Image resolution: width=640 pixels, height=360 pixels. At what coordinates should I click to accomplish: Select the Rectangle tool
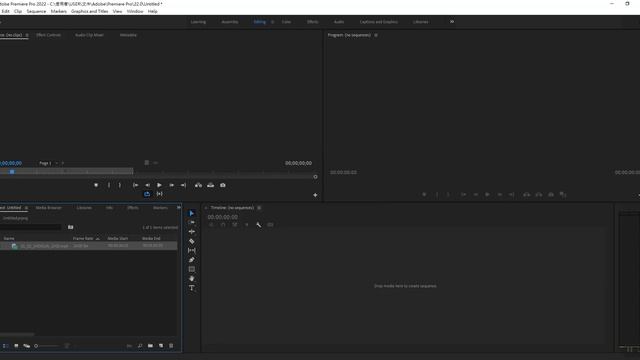tap(191, 269)
